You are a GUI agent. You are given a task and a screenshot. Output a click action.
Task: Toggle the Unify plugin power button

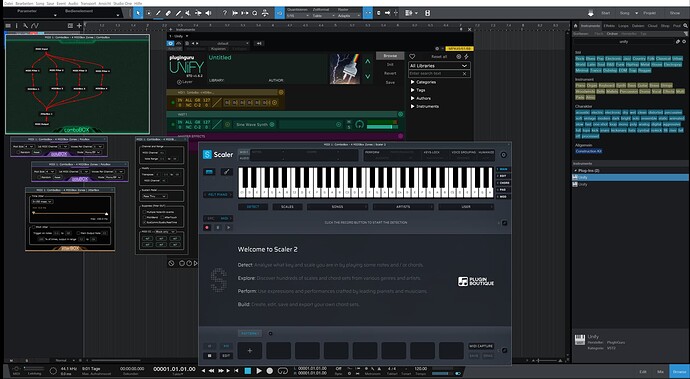pos(170,43)
